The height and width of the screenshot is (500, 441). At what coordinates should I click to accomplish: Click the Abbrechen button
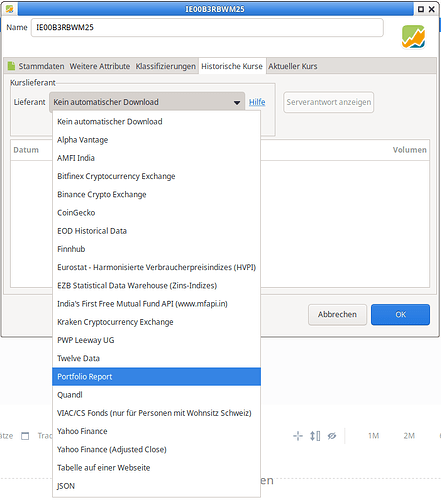[x=337, y=314]
